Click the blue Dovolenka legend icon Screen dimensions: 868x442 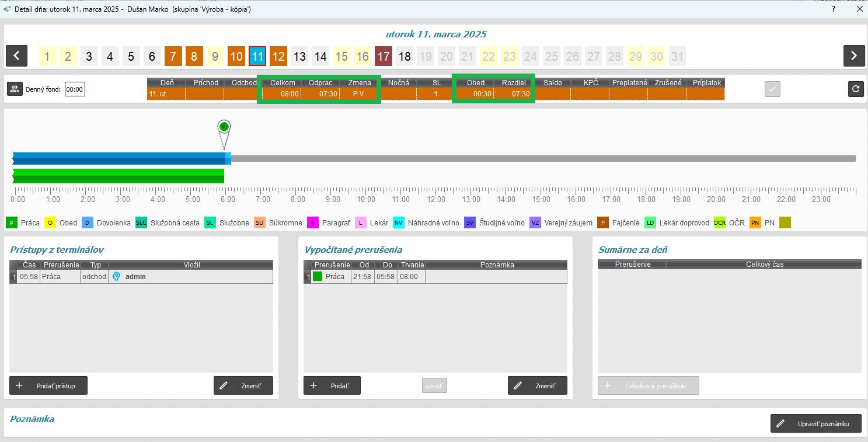(x=88, y=222)
